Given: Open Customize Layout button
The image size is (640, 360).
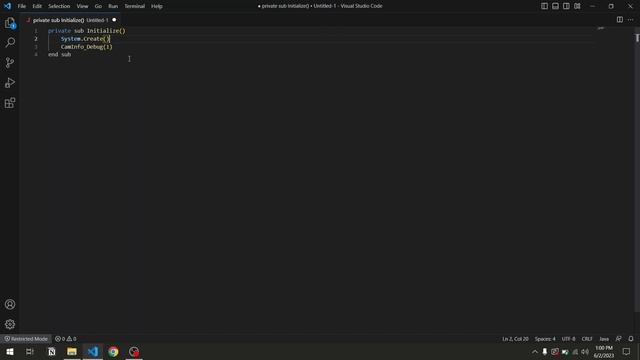Looking at the screenshot, I should 577,6.
